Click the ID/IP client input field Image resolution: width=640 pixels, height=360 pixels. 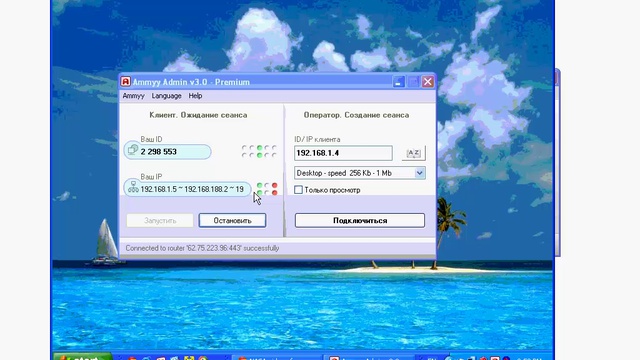(343, 153)
